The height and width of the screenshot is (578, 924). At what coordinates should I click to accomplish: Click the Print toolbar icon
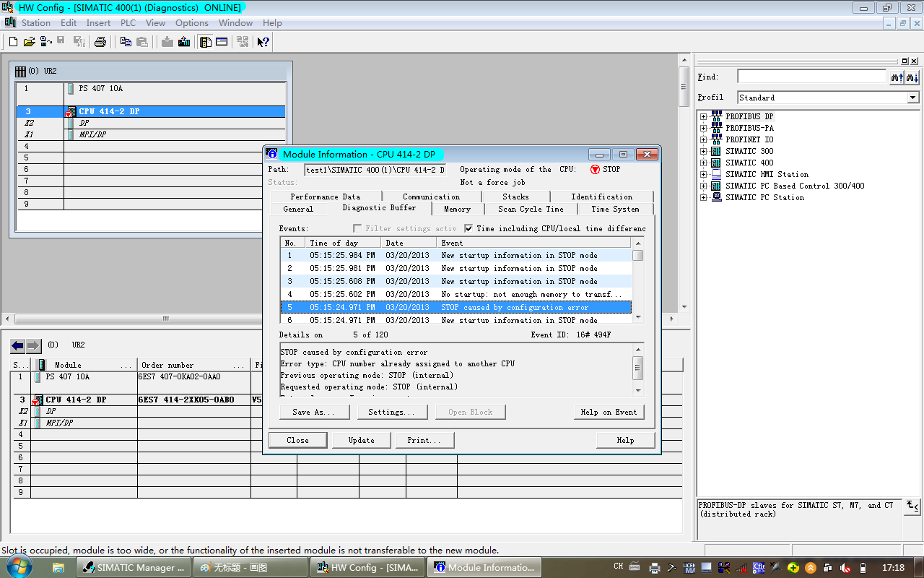tap(100, 42)
